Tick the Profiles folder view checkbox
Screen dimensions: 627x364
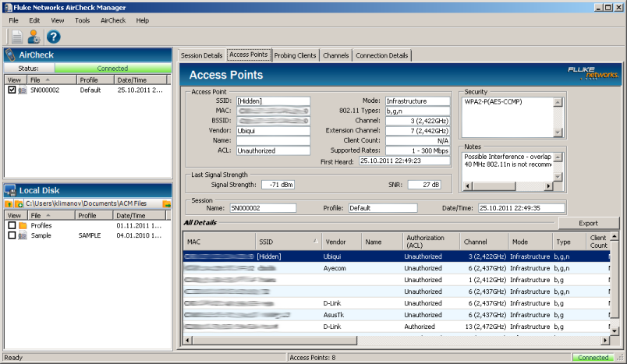point(12,225)
